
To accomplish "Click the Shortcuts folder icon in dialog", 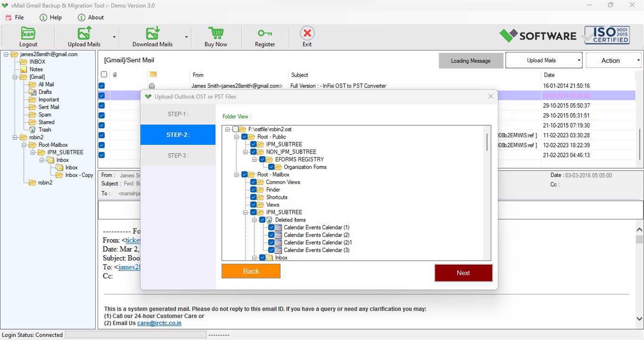I will point(261,197).
